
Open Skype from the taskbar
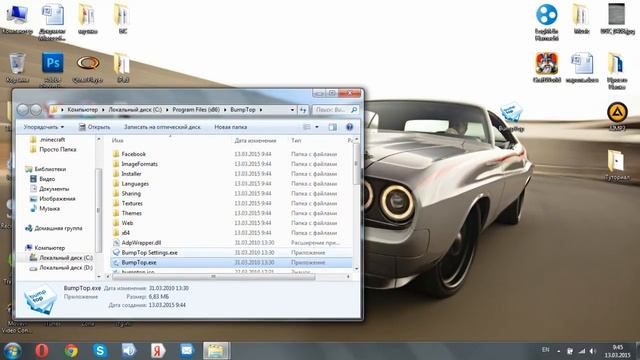[100, 351]
